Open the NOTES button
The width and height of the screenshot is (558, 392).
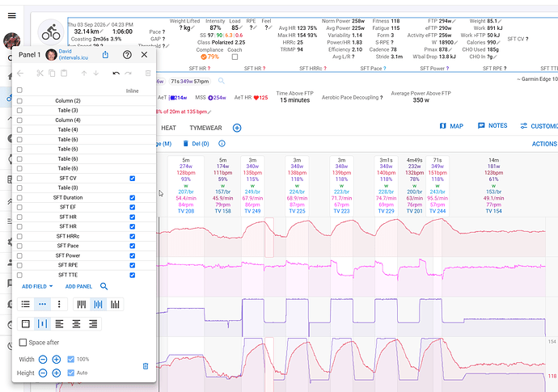point(492,125)
